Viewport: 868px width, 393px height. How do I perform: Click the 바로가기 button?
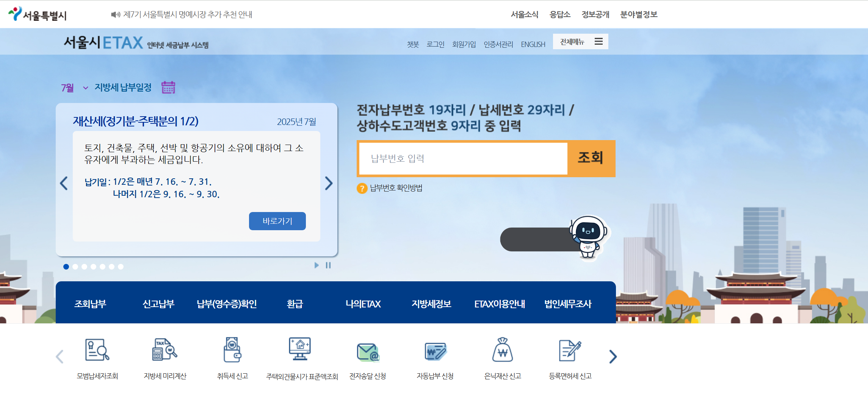[277, 221]
